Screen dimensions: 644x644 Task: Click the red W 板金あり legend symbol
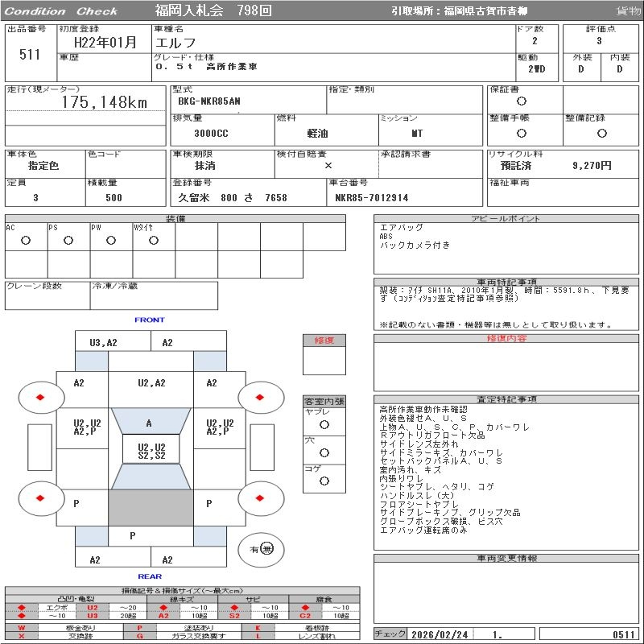(22, 627)
